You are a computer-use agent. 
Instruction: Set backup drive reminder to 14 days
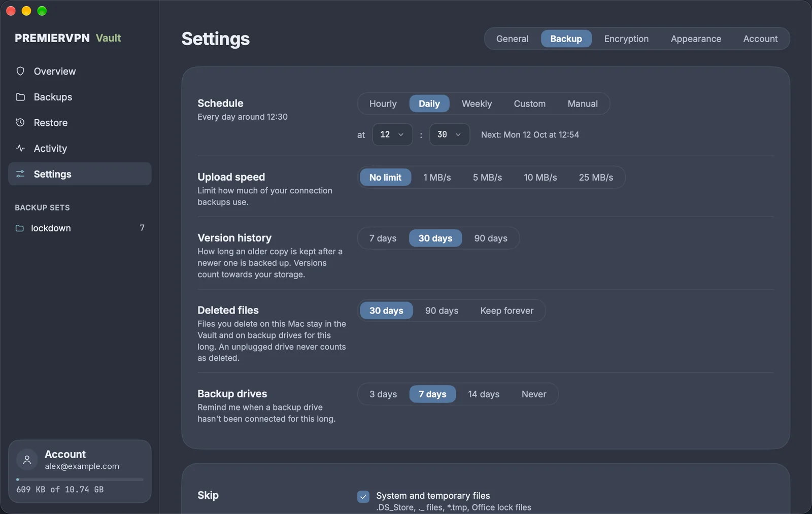484,394
